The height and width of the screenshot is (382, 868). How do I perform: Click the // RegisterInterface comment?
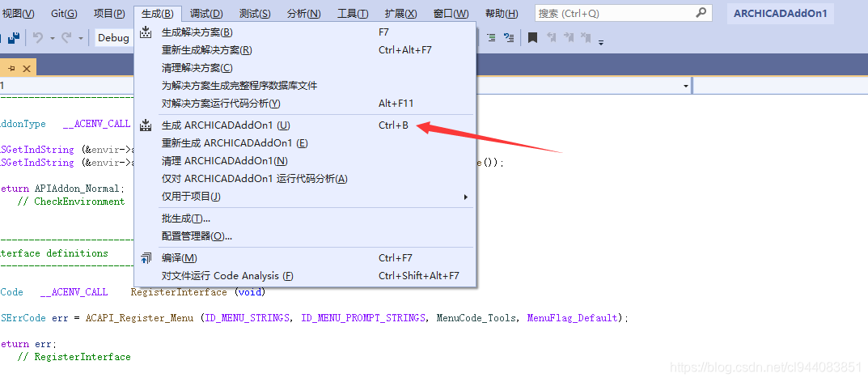coord(74,357)
